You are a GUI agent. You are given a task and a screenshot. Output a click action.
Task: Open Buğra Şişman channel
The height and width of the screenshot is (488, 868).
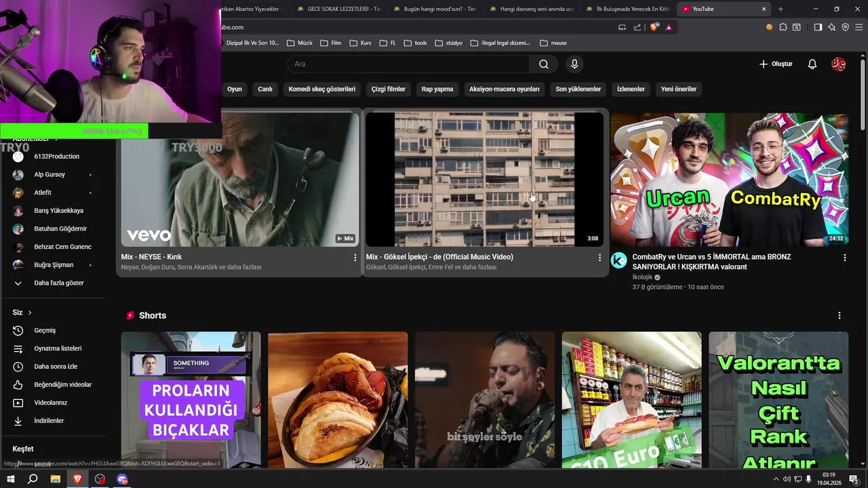coord(54,265)
